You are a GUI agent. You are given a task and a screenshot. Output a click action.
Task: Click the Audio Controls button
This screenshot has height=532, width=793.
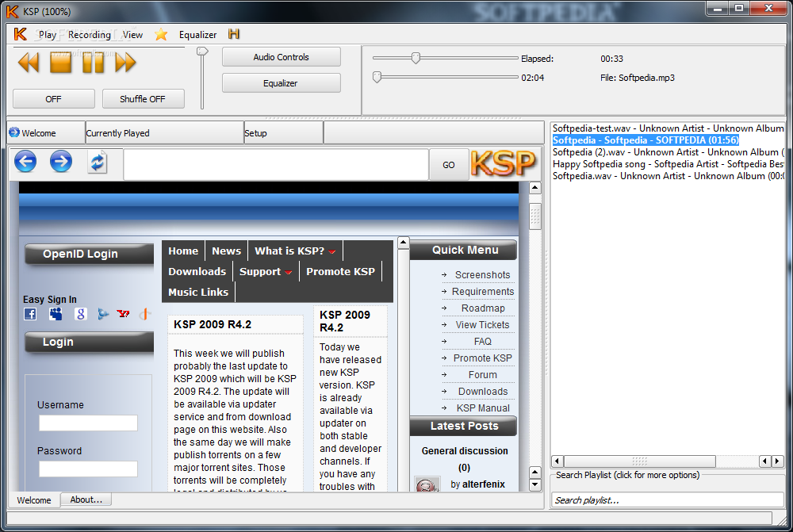pyautogui.click(x=282, y=57)
